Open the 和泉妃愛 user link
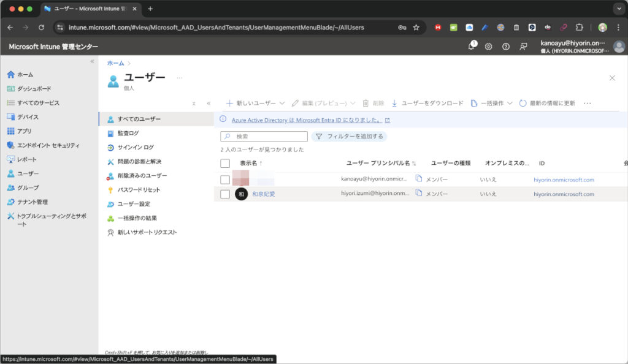The width and height of the screenshot is (628, 364). (264, 194)
